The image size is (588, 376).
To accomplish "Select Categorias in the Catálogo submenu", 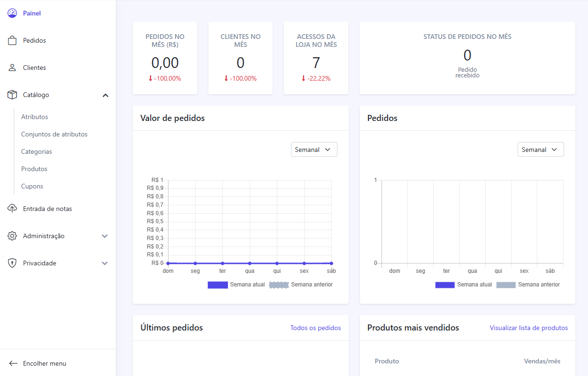I will pos(37,151).
